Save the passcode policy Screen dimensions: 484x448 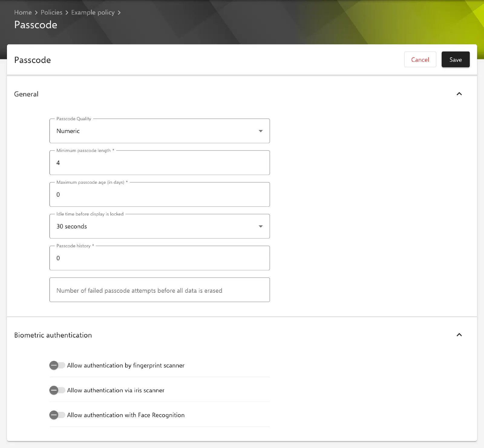(456, 59)
